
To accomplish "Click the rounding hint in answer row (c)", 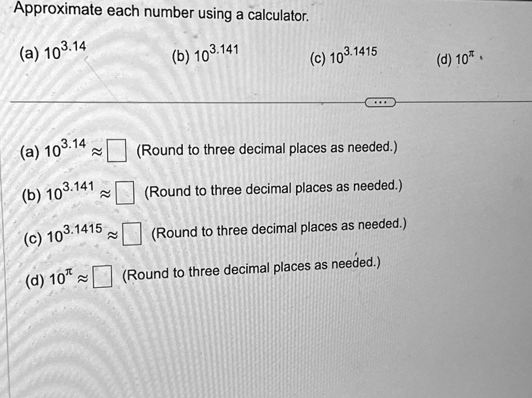I will [x=279, y=229].
